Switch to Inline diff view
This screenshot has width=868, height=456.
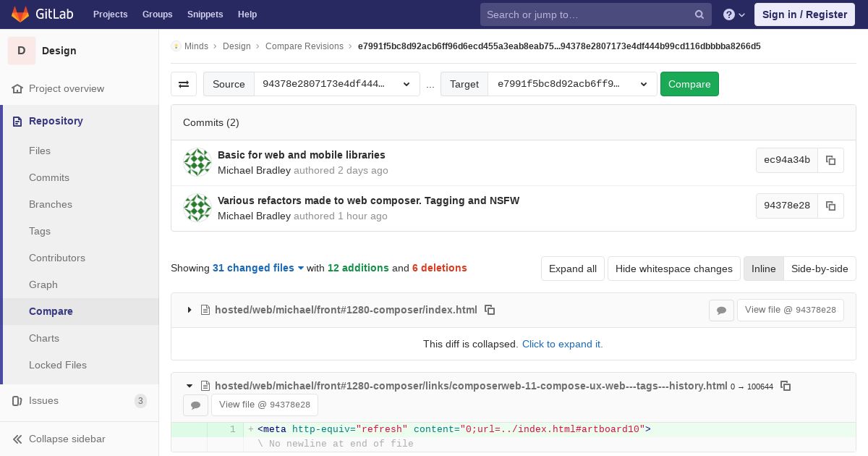point(763,269)
